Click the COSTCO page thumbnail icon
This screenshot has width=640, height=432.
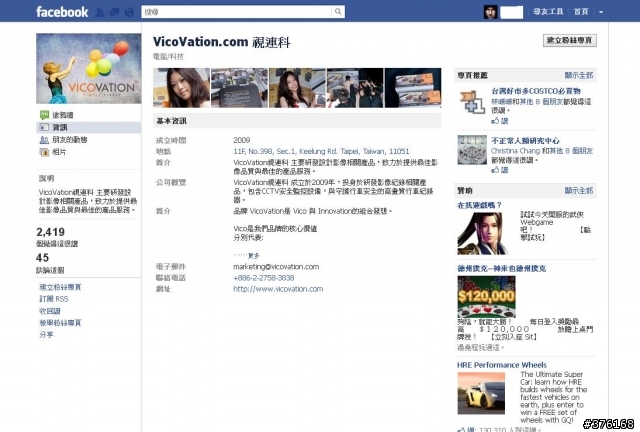point(472,102)
